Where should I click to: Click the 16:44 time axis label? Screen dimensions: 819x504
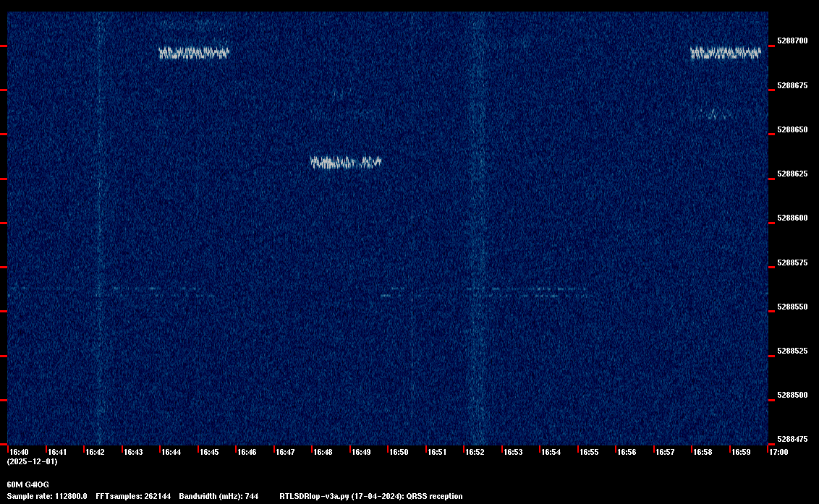(171, 452)
